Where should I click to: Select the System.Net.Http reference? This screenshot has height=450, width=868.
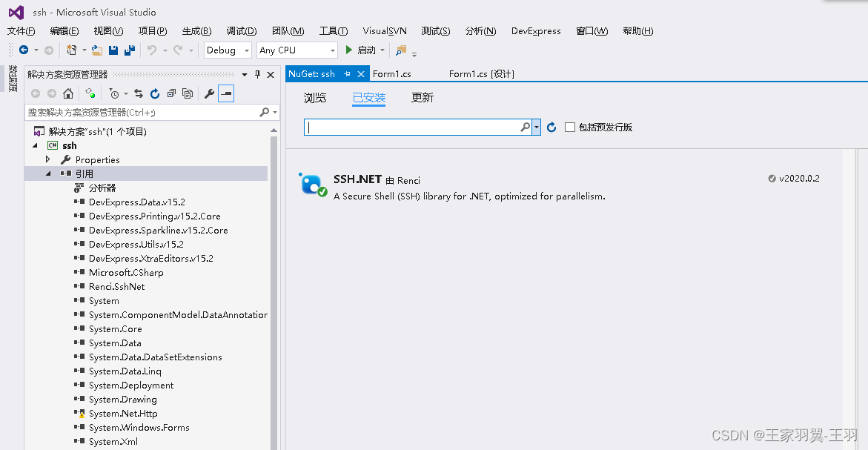click(123, 414)
